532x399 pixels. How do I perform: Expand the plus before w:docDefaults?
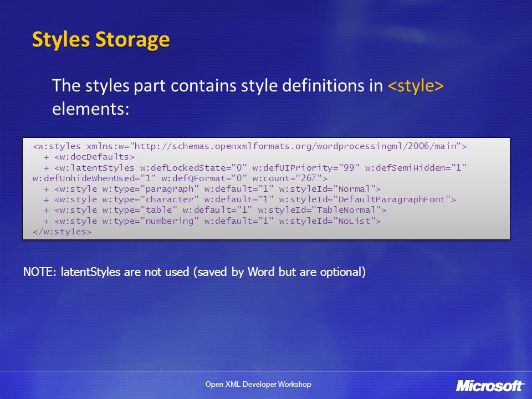tap(46, 157)
